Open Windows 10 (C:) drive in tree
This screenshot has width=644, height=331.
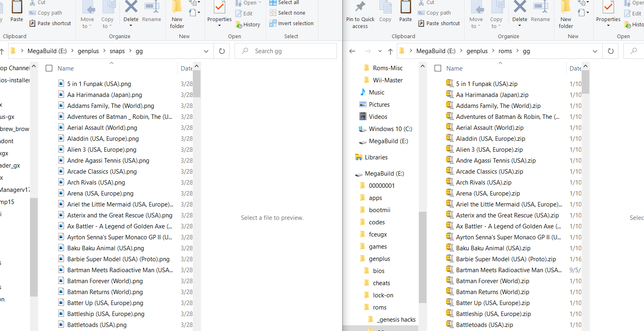[x=386, y=129]
